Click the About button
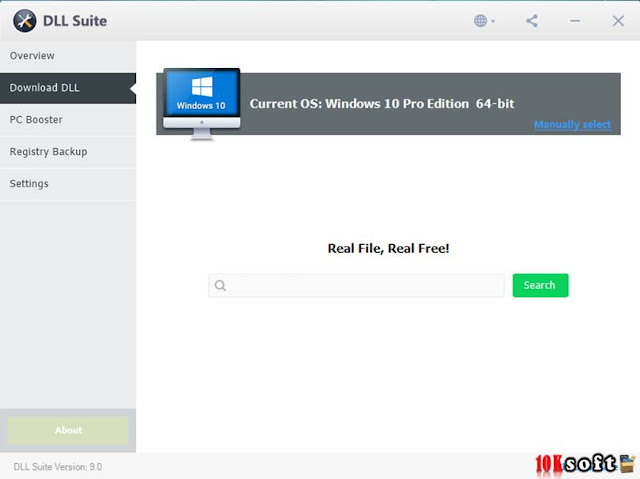 [68, 430]
